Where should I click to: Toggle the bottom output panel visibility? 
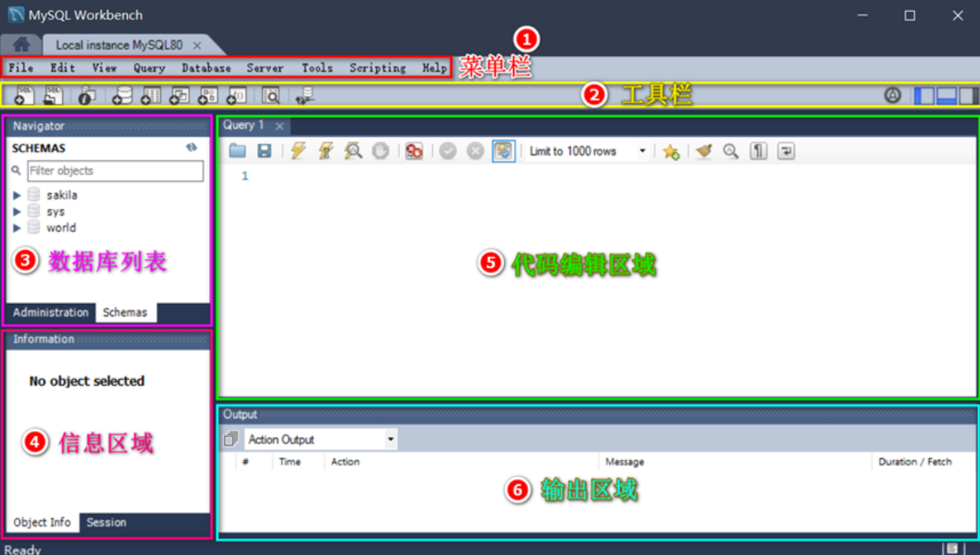click(946, 96)
